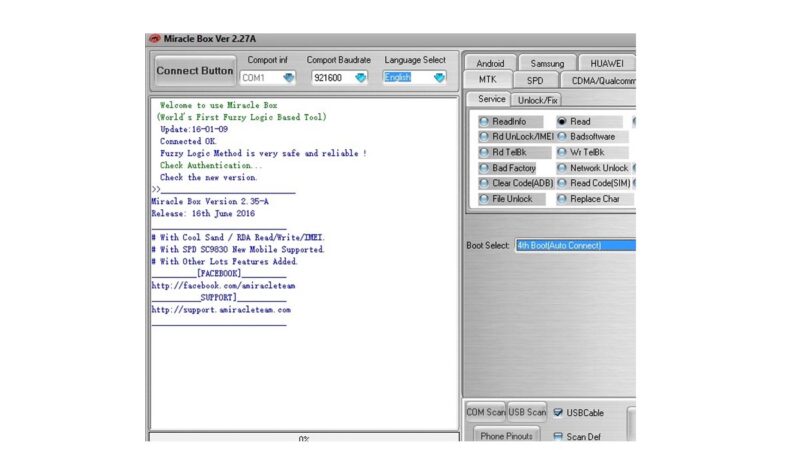Click the support.amiracleteam.com link text
Viewport: 800px width, 450px height.
(221, 310)
